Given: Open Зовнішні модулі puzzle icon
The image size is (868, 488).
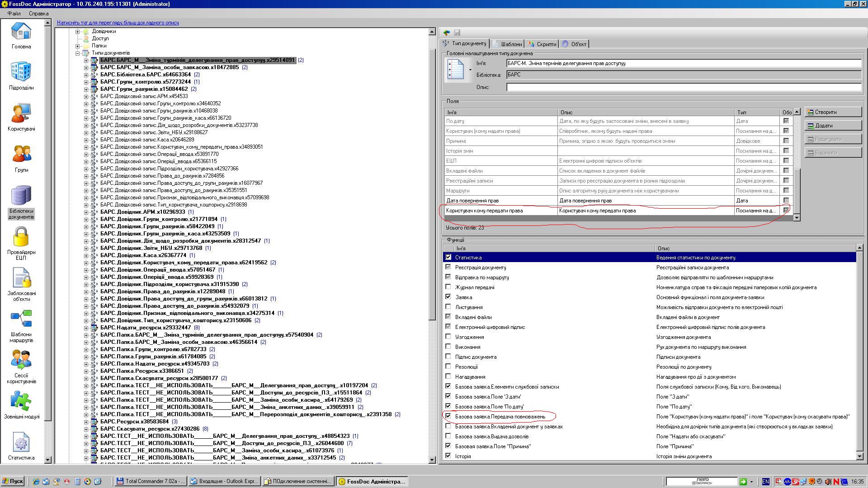Looking at the screenshot, I should click(21, 402).
